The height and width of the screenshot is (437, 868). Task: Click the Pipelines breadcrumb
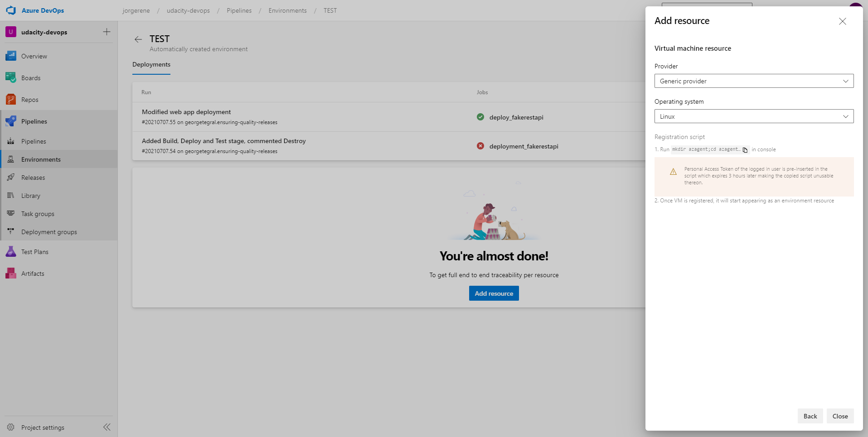[239, 10]
